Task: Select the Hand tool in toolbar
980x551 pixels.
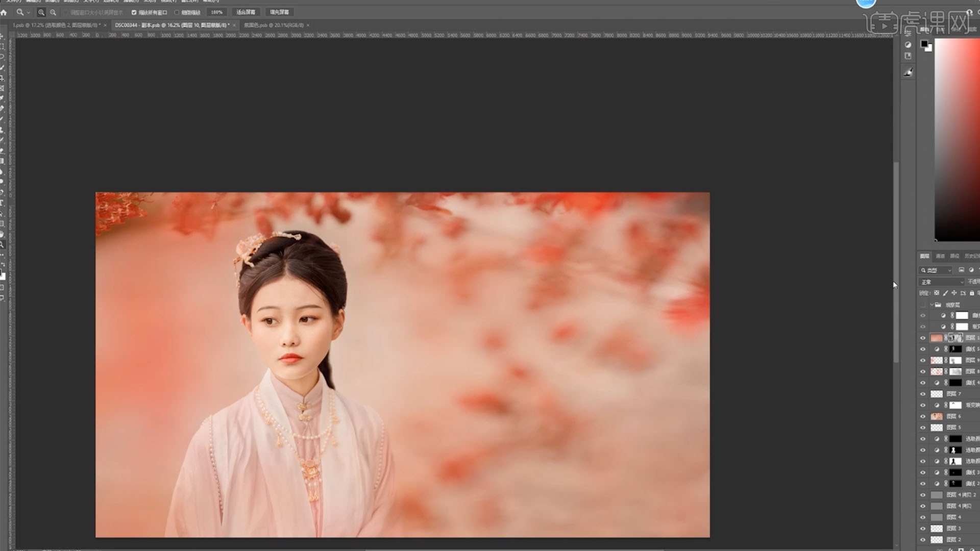Action: click(3, 234)
